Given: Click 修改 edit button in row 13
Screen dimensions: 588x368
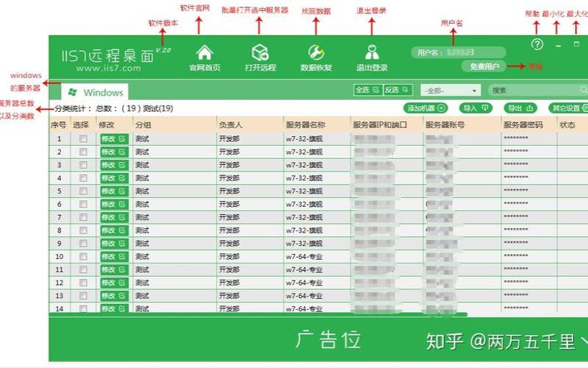Looking at the screenshot, I should 114,296.
